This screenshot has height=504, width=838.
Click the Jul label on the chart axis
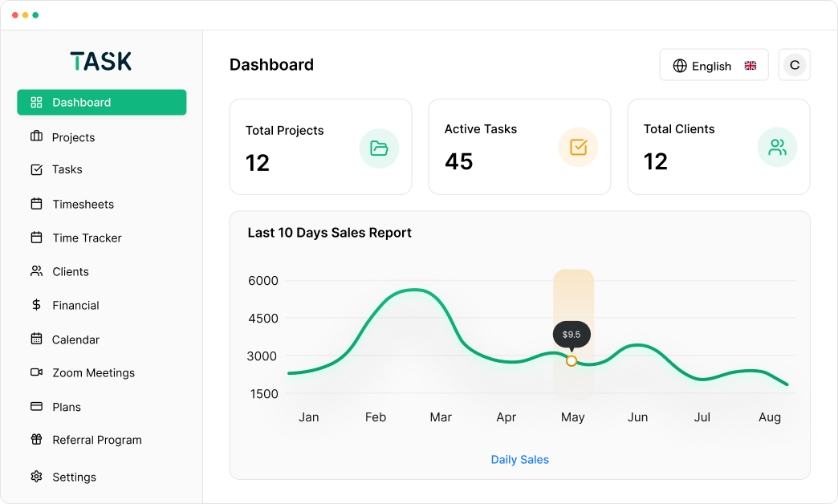[702, 417]
